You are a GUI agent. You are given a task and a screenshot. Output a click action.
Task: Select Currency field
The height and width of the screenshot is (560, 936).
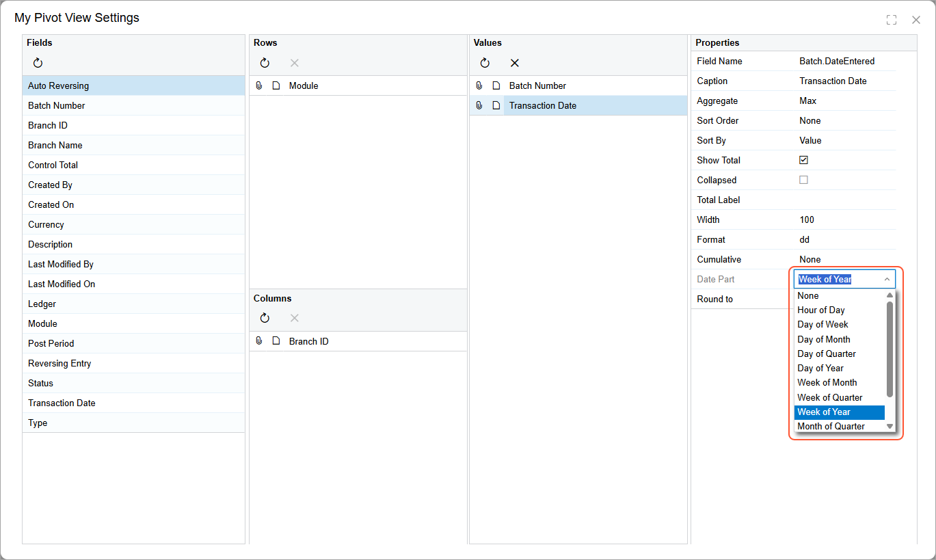[133, 224]
